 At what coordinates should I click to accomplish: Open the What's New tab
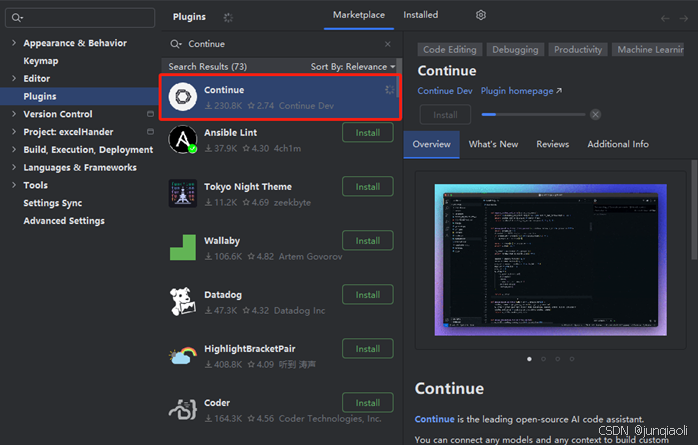coord(493,144)
